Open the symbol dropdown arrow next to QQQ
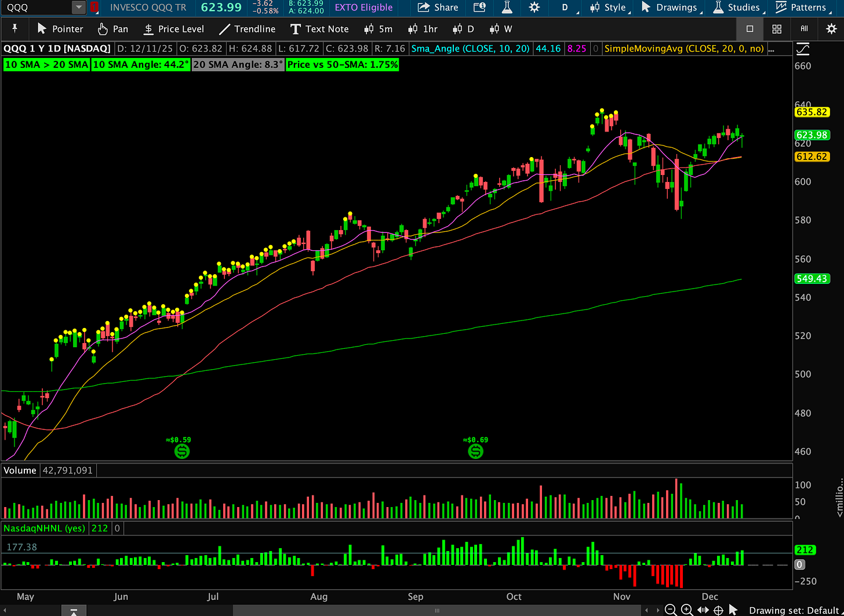The width and height of the screenshot is (844, 616). pyautogui.click(x=78, y=8)
